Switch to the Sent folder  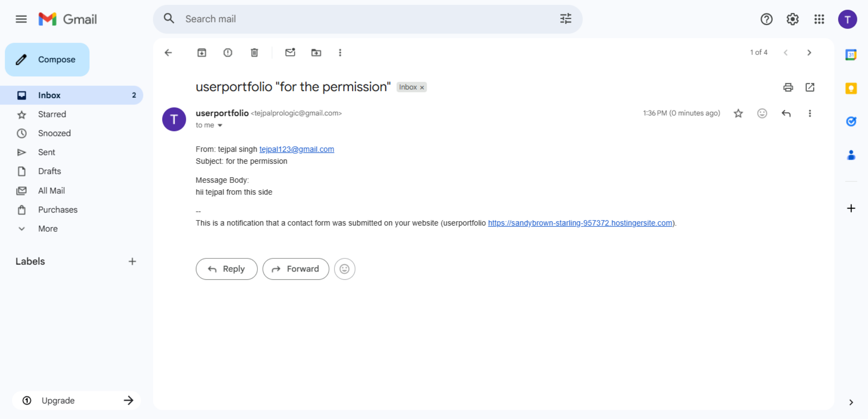click(46, 152)
